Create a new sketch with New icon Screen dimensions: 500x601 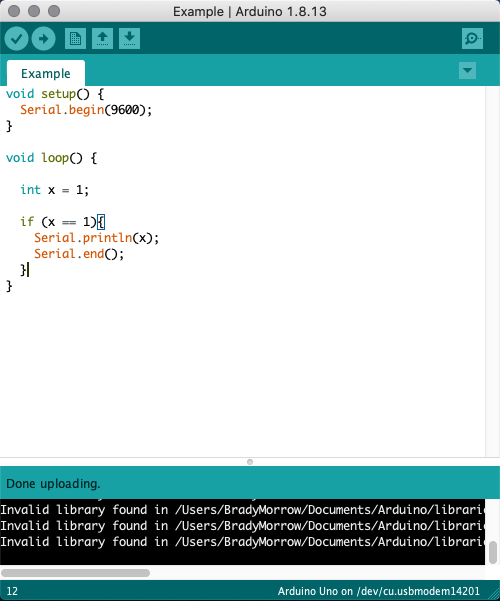coord(75,38)
